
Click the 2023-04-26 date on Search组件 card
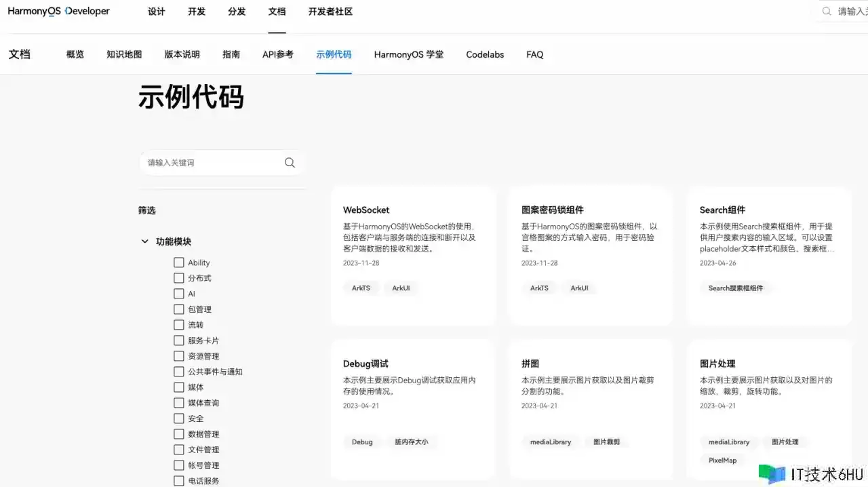click(x=717, y=263)
